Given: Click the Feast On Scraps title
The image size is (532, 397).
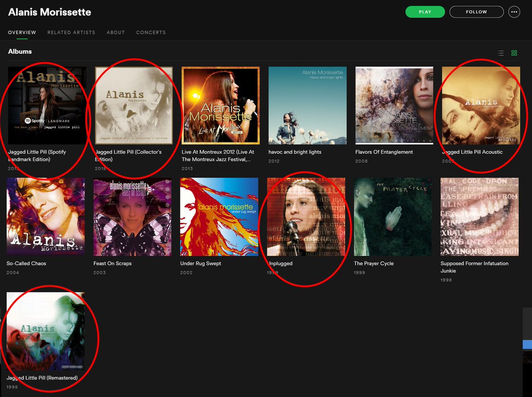Looking at the screenshot, I should coord(113,263).
